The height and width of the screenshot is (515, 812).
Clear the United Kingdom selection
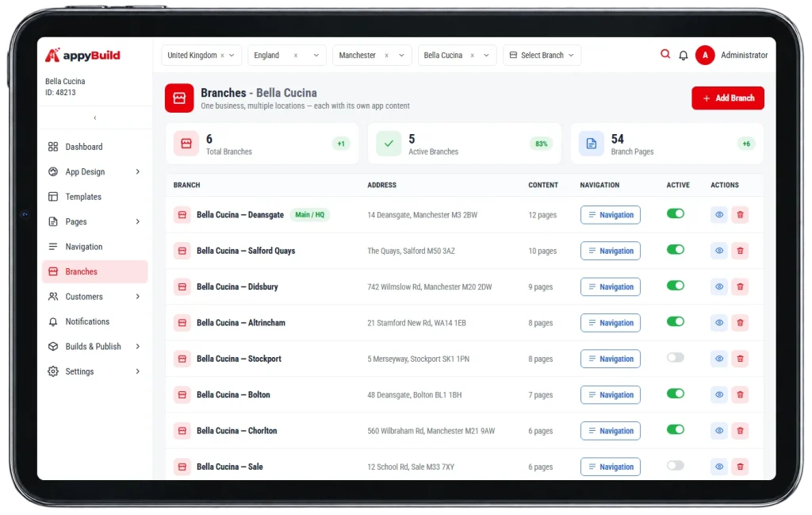(223, 56)
